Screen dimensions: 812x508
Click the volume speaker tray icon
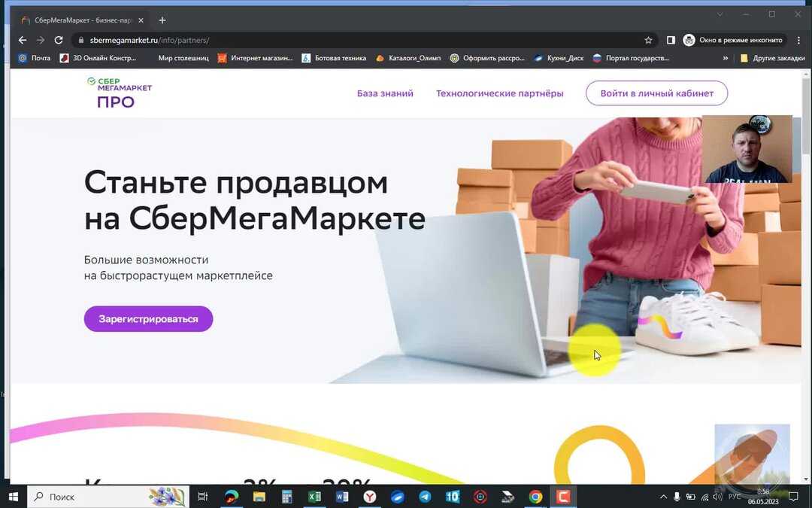pos(718,497)
